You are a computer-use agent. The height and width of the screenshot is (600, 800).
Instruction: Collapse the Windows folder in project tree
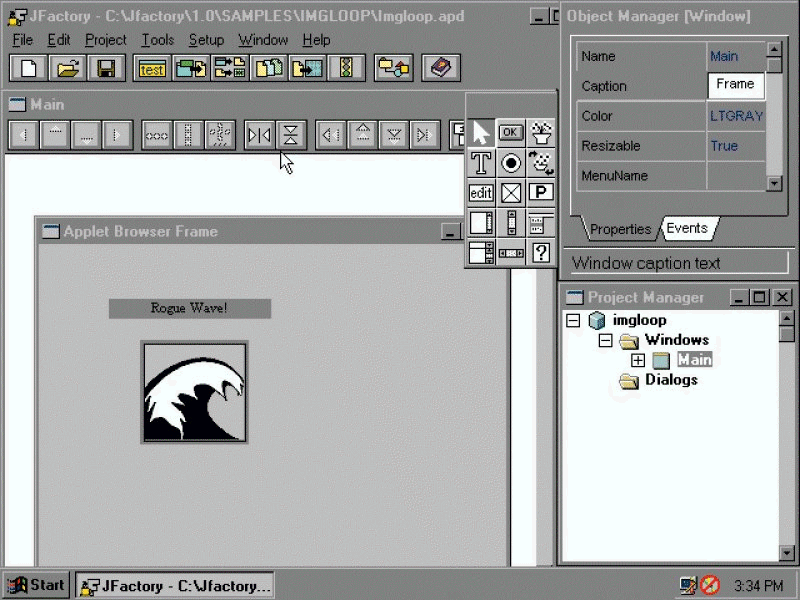tap(606, 341)
